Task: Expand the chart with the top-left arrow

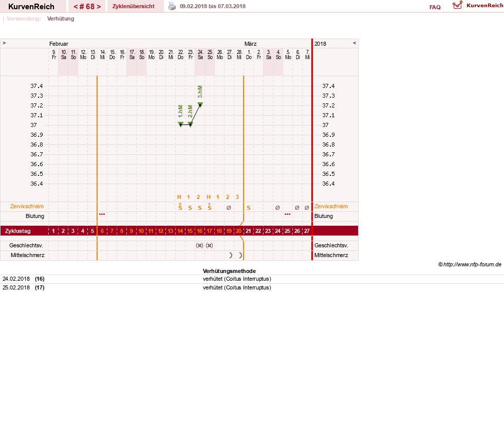Action: click(x=4, y=43)
